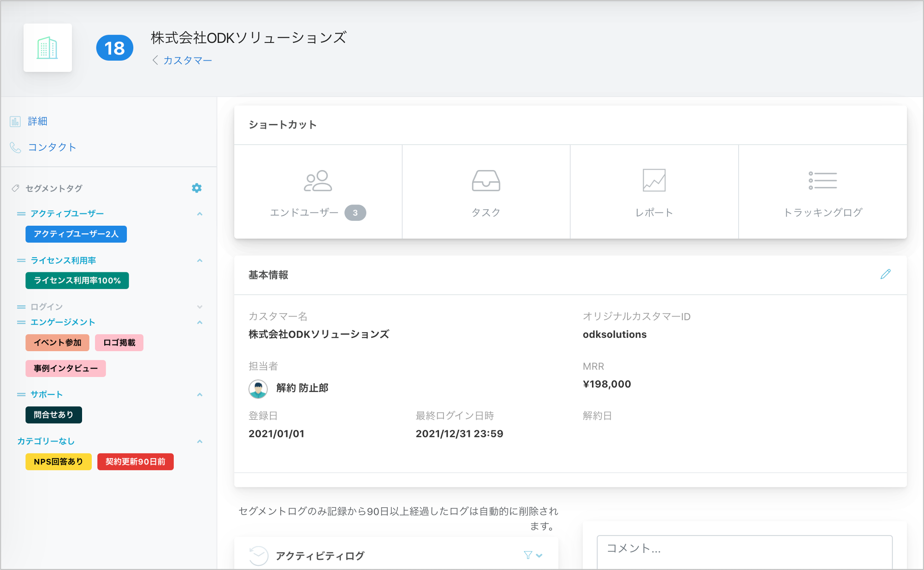
Task: Click drag handle beside ライセンス利用率
Action: (x=21, y=260)
